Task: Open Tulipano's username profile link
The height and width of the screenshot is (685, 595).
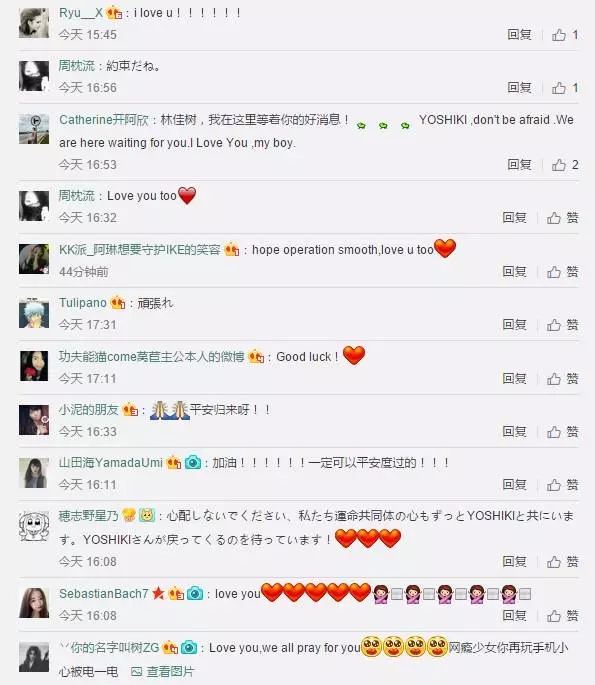Action: pos(83,303)
